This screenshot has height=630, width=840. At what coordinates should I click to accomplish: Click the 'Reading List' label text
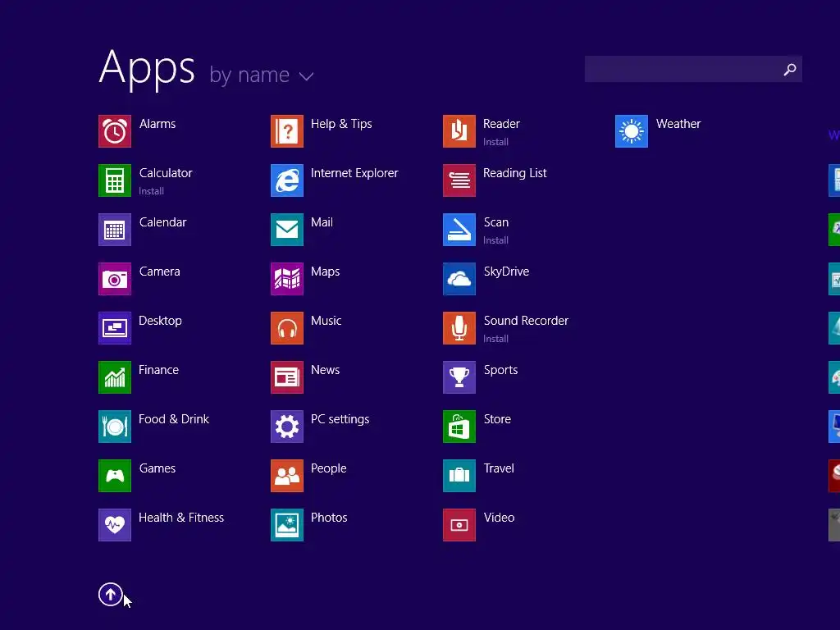pyautogui.click(x=515, y=174)
